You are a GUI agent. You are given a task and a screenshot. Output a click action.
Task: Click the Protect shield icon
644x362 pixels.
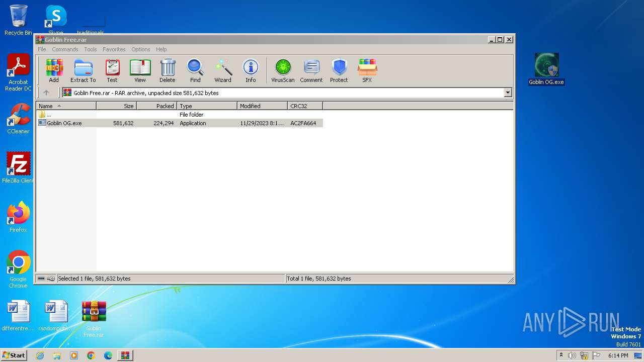click(x=339, y=70)
